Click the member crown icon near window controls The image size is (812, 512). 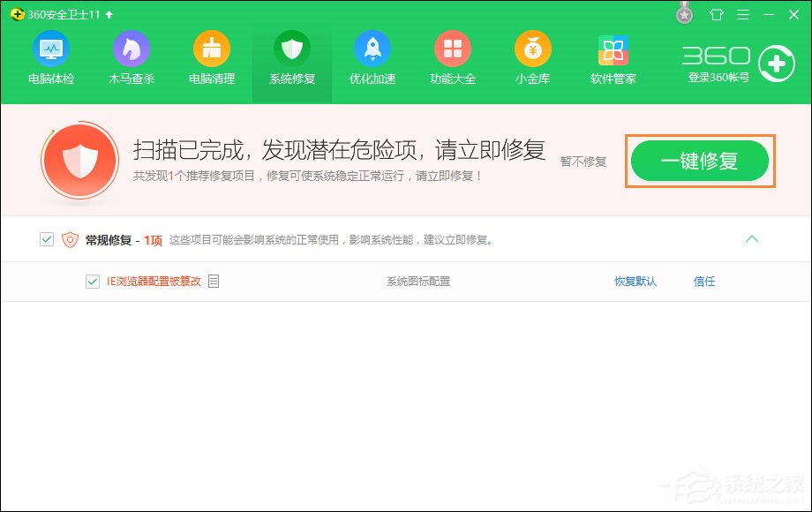tap(684, 12)
